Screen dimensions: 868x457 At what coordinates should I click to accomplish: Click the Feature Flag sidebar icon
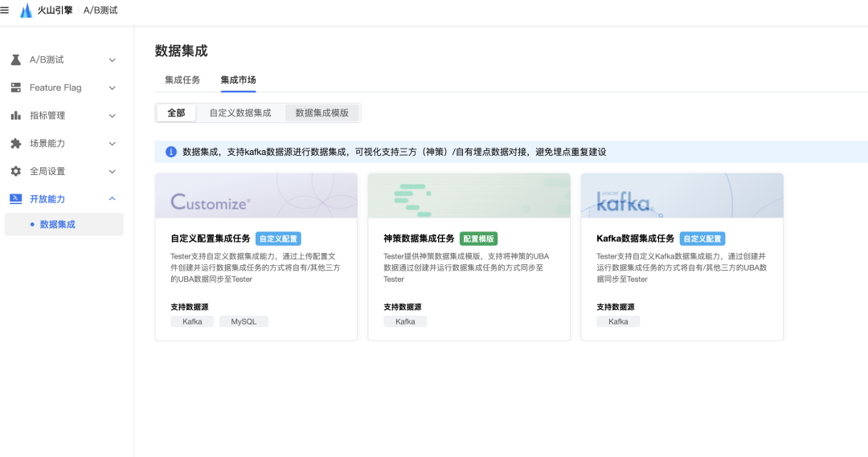point(16,88)
